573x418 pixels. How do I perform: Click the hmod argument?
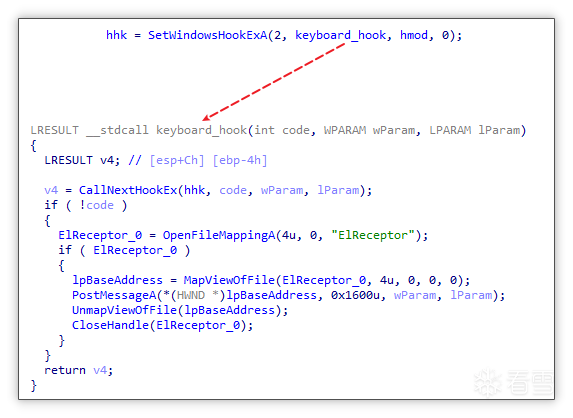coord(414,35)
